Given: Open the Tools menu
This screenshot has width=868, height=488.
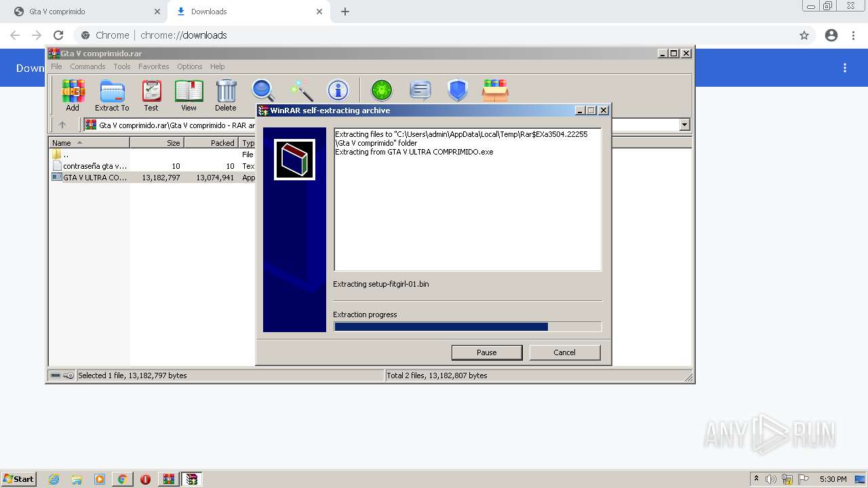Looking at the screenshot, I should pyautogui.click(x=122, y=66).
